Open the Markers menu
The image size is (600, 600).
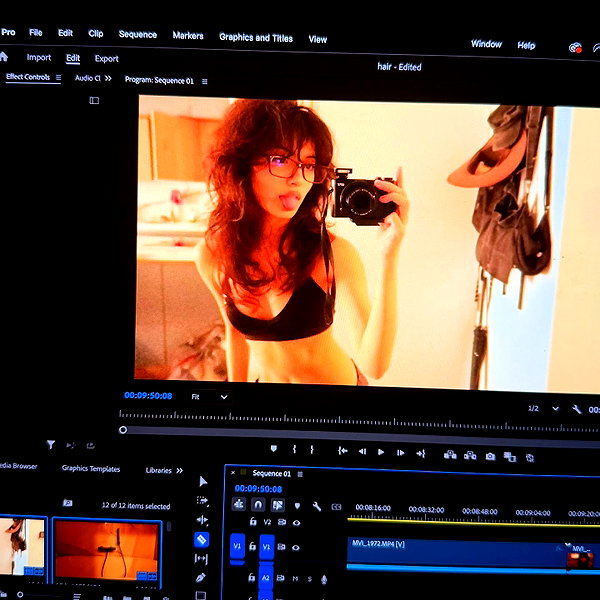point(188,36)
